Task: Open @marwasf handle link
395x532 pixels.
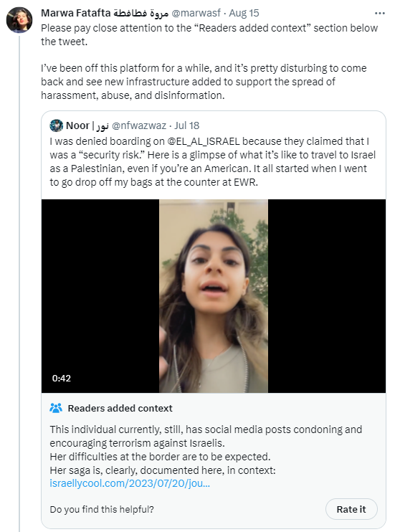Action: pos(196,13)
